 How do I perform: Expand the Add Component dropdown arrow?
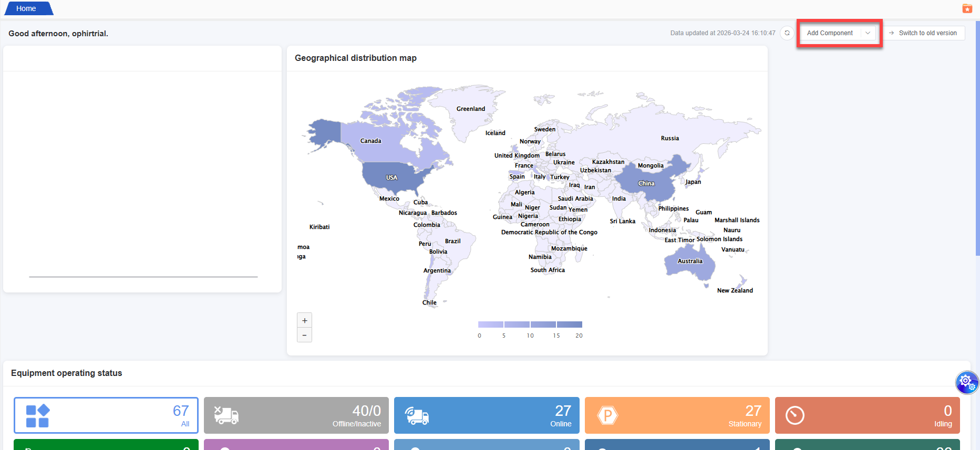point(868,33)
